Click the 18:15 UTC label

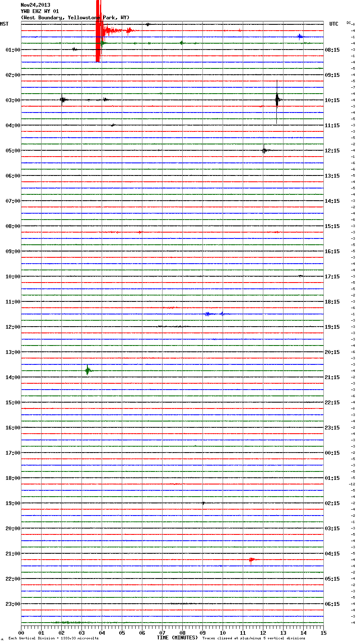332,301
